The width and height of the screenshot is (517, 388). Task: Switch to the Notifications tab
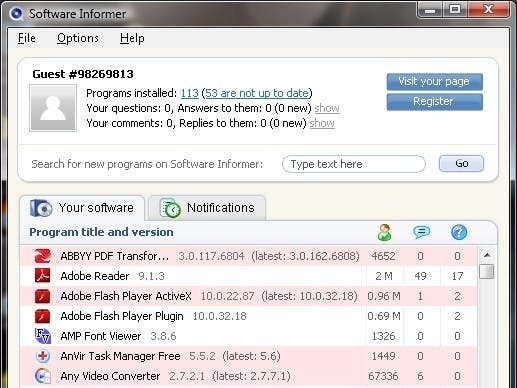(207, 208)
